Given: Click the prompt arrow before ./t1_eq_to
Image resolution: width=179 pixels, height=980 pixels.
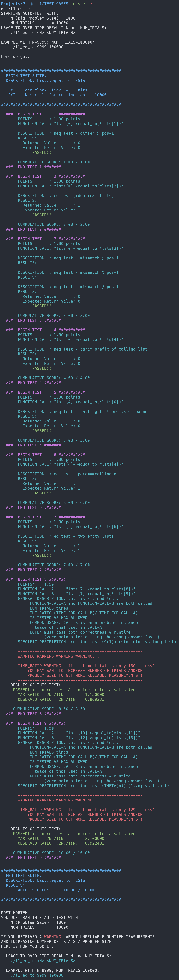Looking at the screenshot, I should click(x=2, y=9).
